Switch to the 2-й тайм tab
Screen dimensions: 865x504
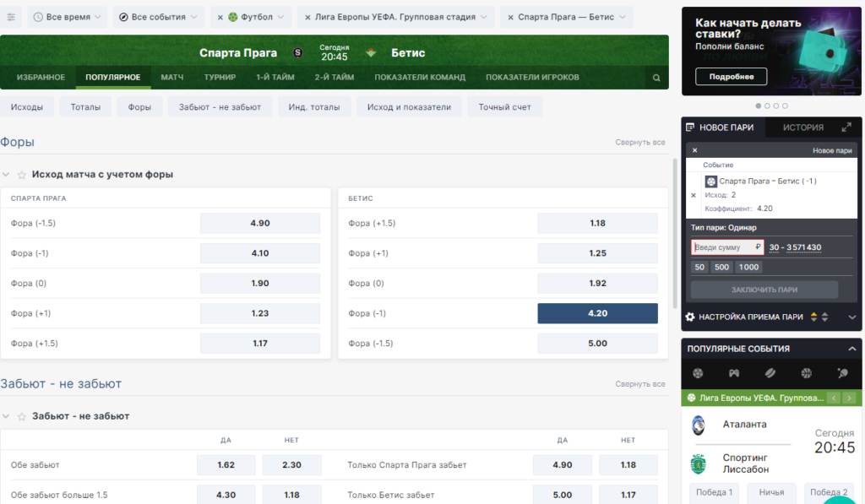point(335,77)
